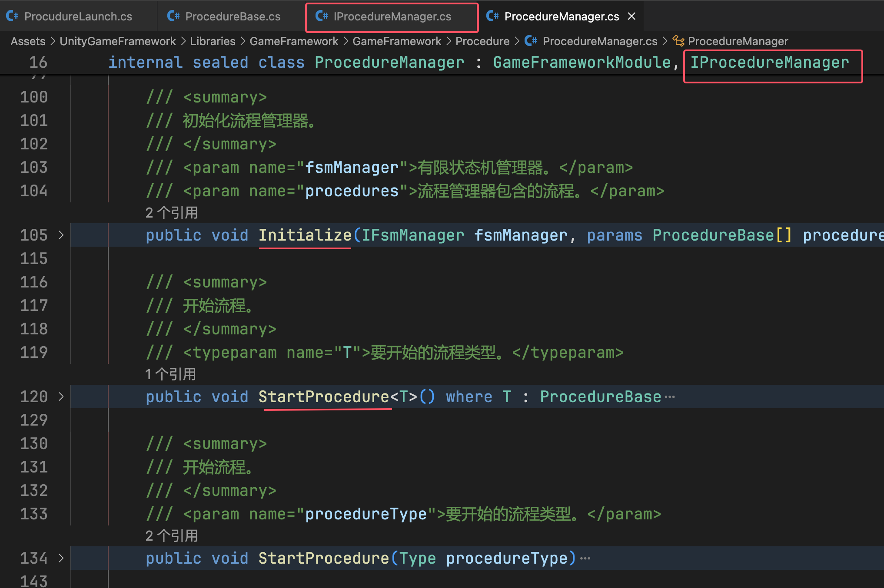This screenshot has height=588, width=884.
Task: Open Assets breadcrumb segment
Action: (x=28, y=41)
